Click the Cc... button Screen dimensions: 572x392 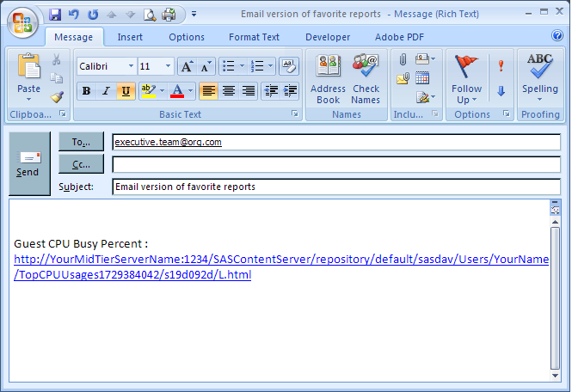point(81,164)
